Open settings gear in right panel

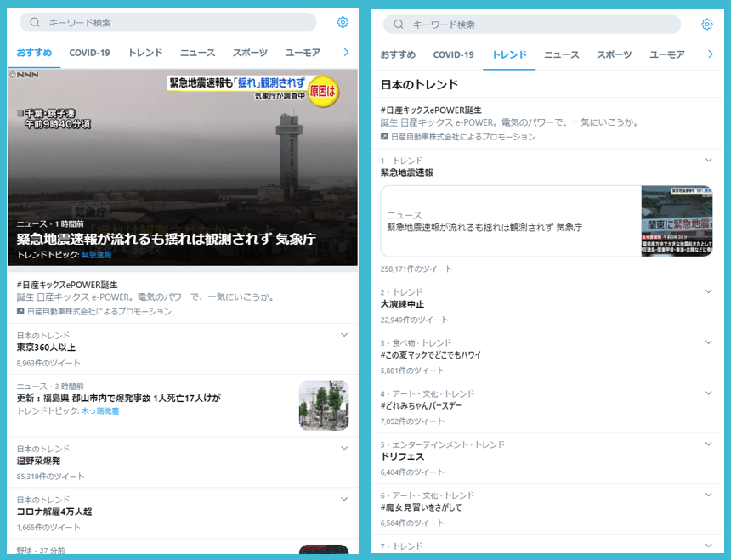click(x=706, y=25)
